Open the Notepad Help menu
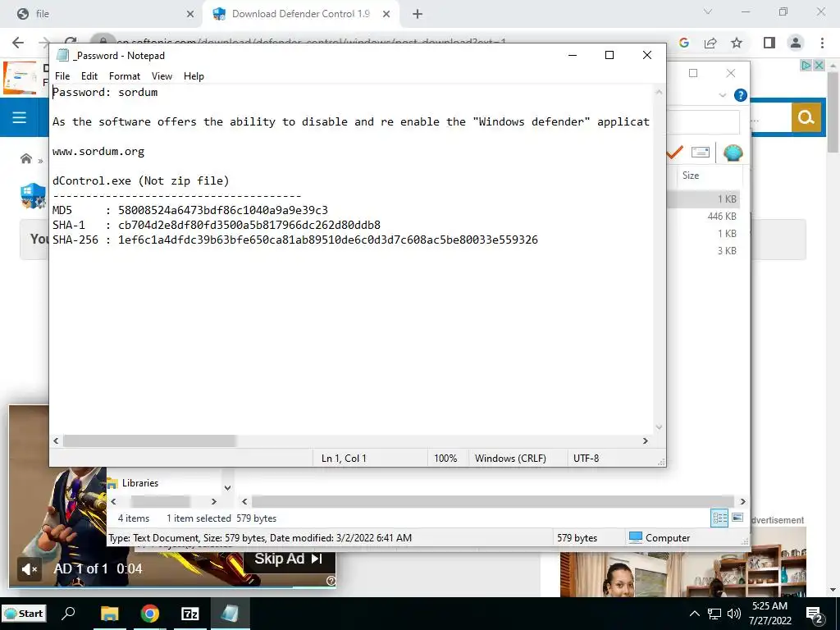This screenshot has height=630, width=840. click(x=194, y=76)
